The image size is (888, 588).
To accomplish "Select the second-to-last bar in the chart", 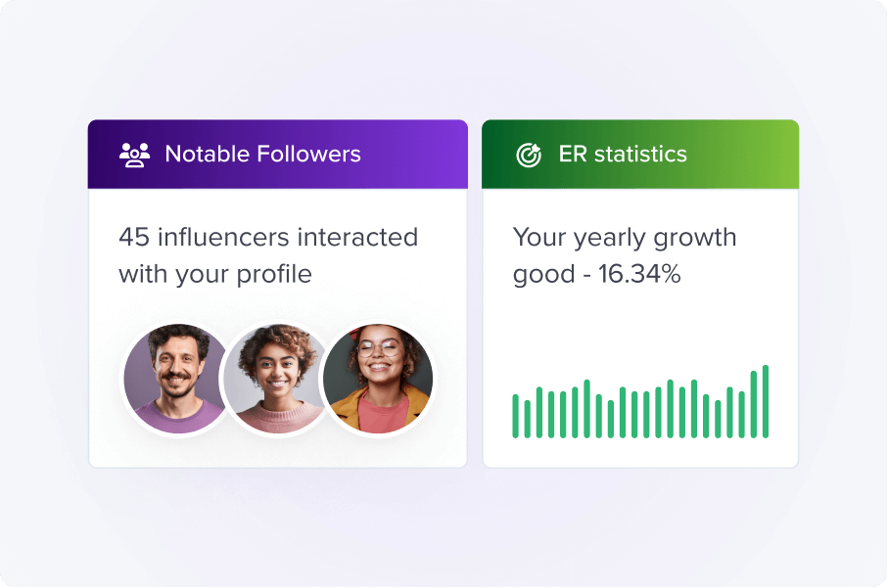I will click(x=754, y=404).
